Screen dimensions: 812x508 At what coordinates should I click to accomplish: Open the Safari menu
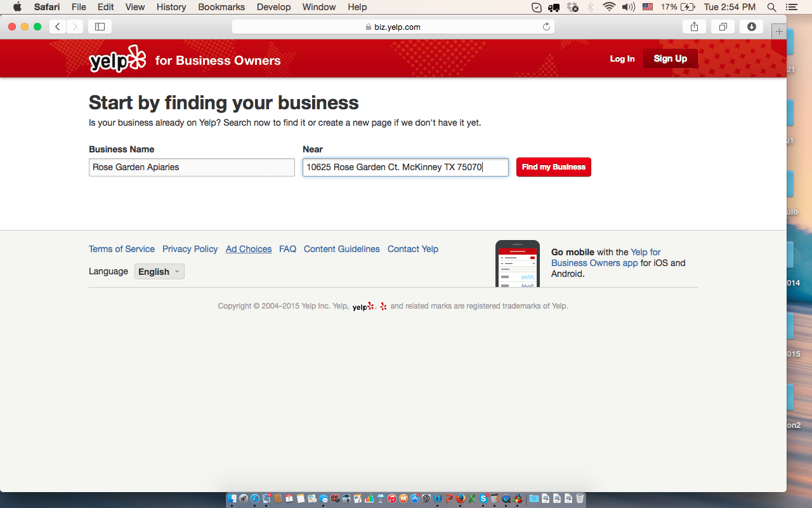click(47, 7)
